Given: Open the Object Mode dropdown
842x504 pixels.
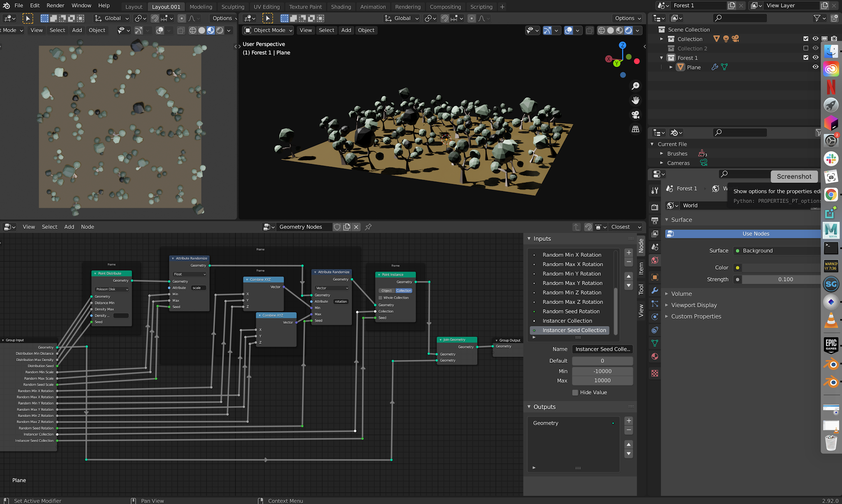Looking at the screenshot, I should pyautogui.click(x=268, y=30).
